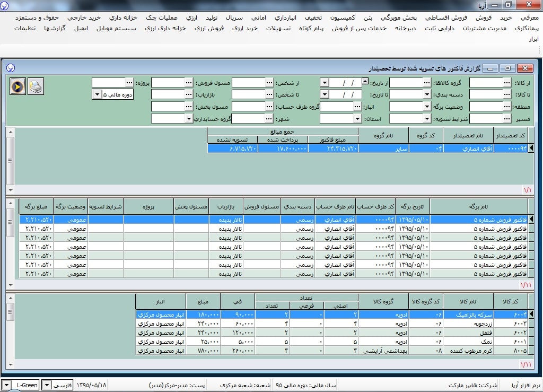Click the printer icon
This screenshot has width=543, height=392.
(36, 86)
